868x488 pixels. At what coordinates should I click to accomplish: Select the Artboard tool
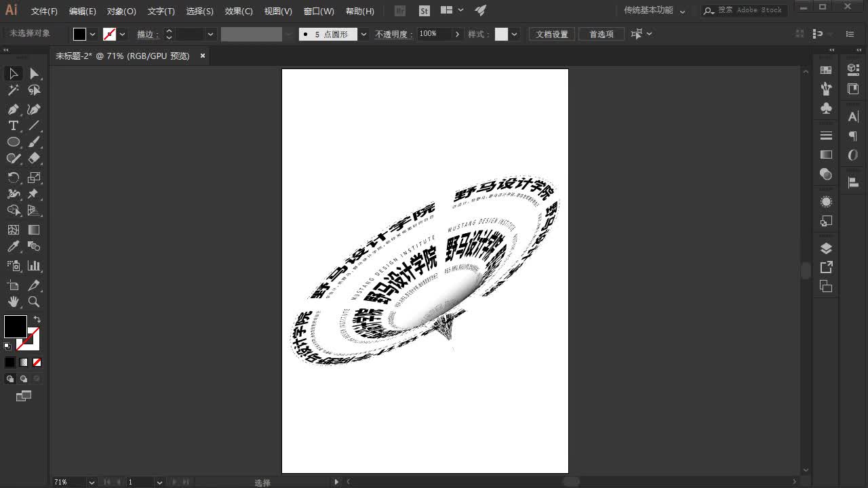click(14, 285)
